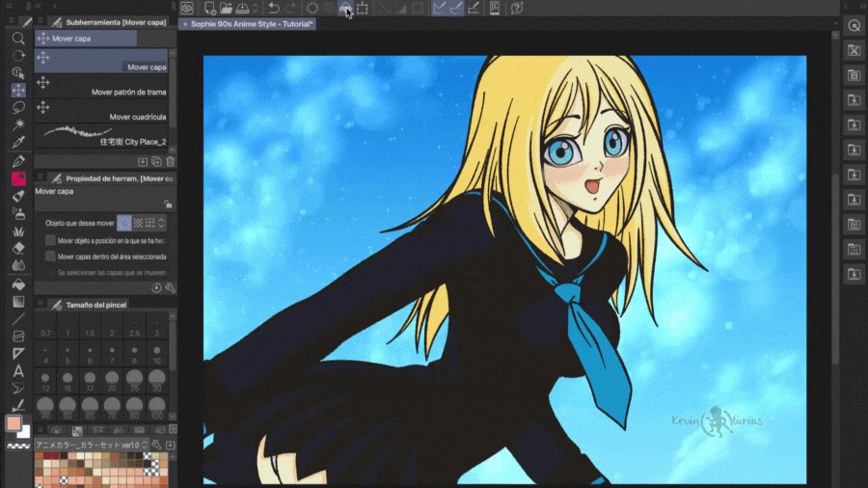868x488 pixels.
Task: Select the Figure line tool
Action: tap(18, 318)
